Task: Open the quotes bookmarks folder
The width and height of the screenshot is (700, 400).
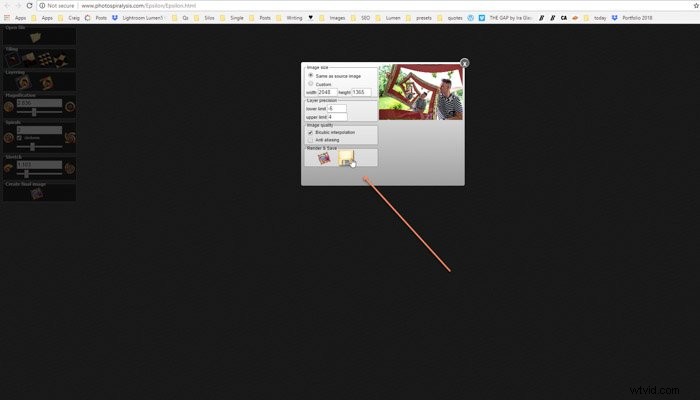Action: pyautogui.click(x=450, y=18)
